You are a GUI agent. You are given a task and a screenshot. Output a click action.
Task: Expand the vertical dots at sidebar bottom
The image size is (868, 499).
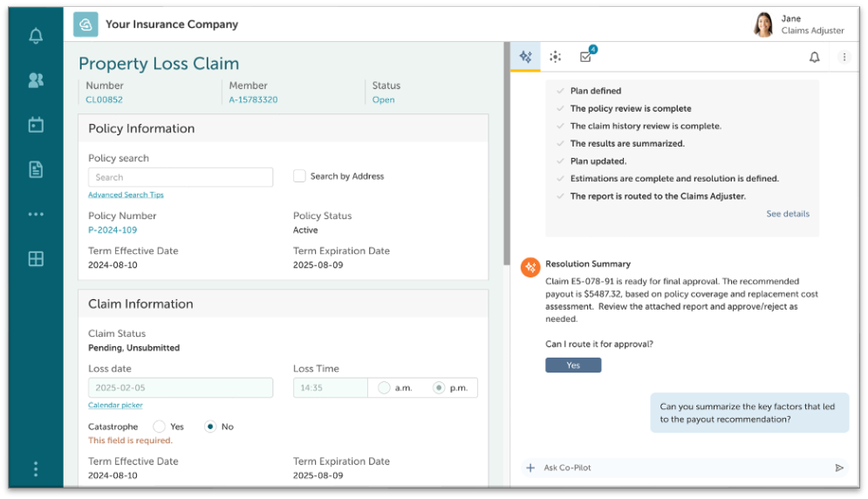[36, 469]
